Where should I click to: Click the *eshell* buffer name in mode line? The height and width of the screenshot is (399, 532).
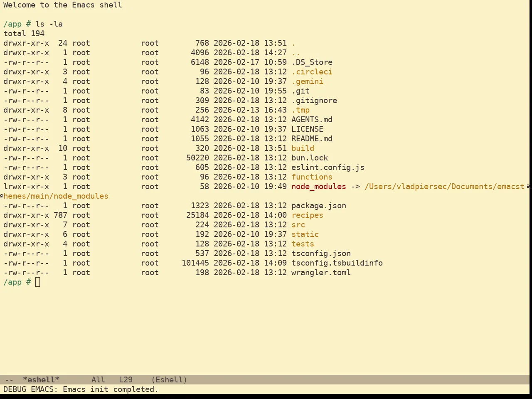click(41, 380)
